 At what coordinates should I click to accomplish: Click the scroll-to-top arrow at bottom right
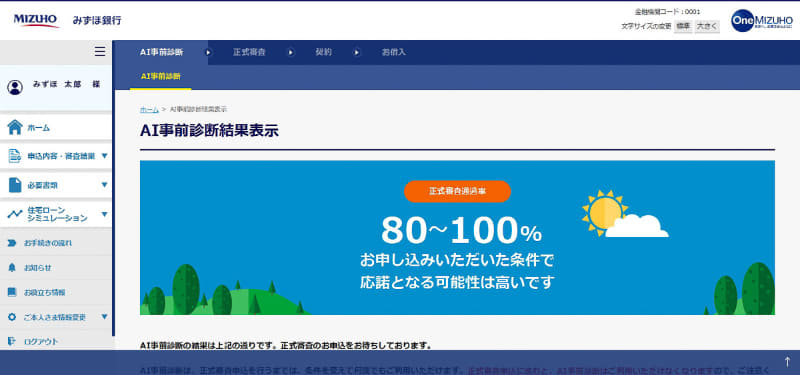787,362
